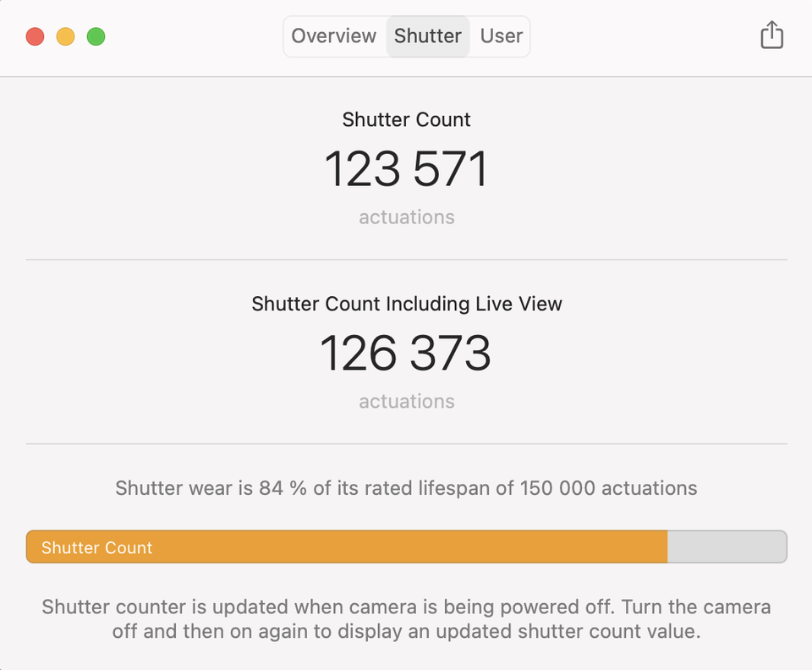The width and height of the screenshot is (812, 670).
Task: Click the 'Shutter Count' label inside the progress bar
Action: pyautogui.click(x=97, y=547)
